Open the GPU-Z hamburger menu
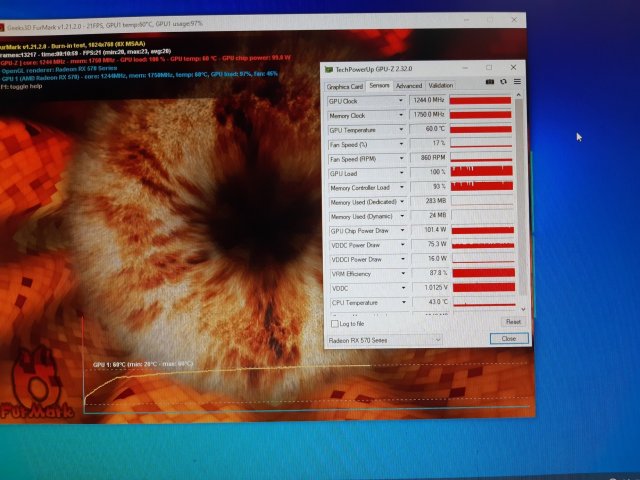 517,82
